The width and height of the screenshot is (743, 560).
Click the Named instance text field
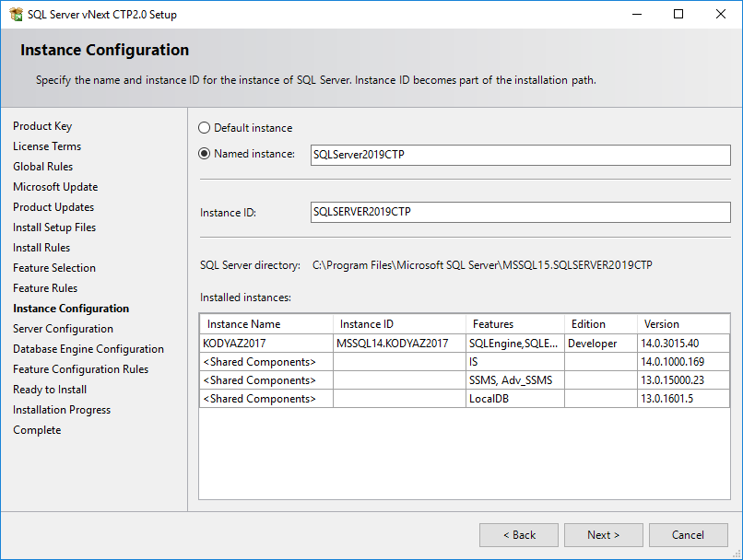[520, 156]
